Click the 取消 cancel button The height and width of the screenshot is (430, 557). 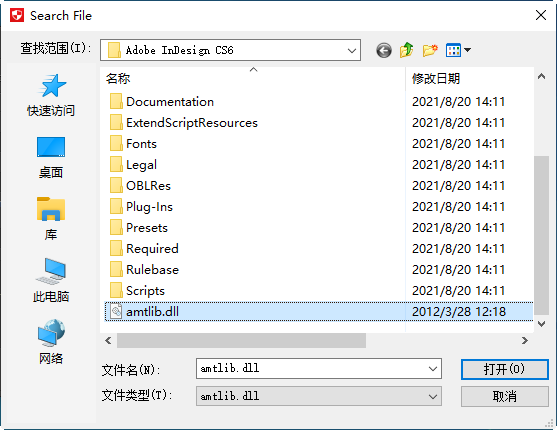tap(504, 397)
